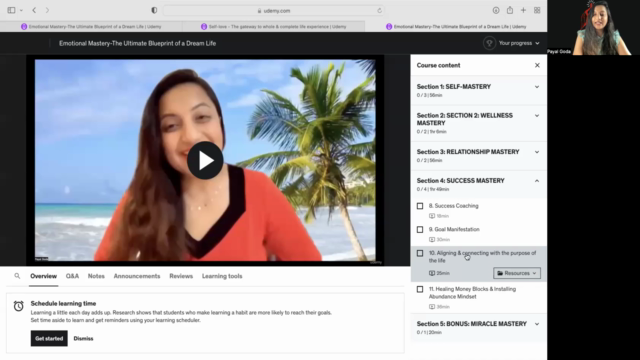Click the Course content heading

tap(438, 65)
